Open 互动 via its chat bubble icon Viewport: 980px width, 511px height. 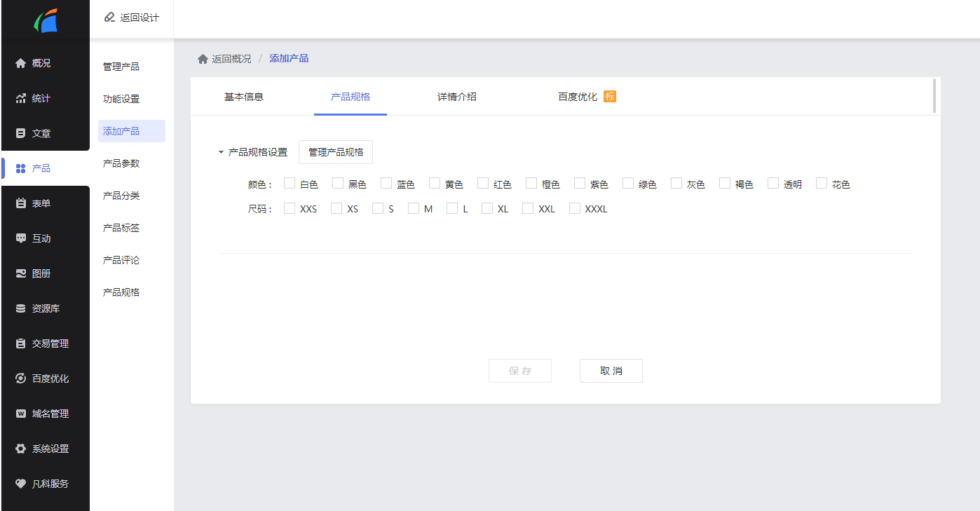point(20,238)
